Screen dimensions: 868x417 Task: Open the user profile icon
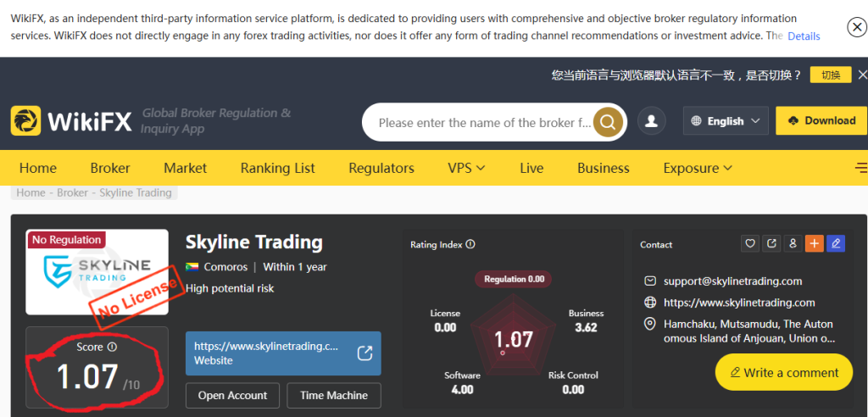(x=652, y=120)
